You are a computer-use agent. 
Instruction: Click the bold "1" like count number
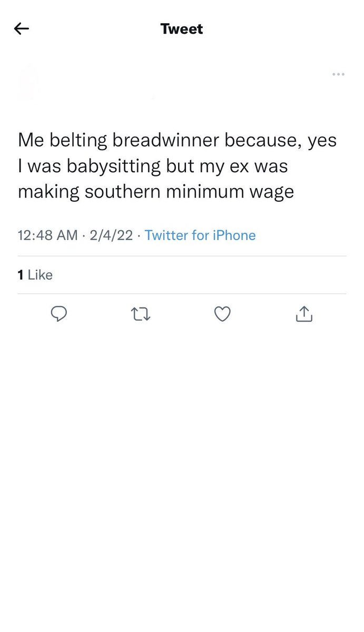coord(20,274)
